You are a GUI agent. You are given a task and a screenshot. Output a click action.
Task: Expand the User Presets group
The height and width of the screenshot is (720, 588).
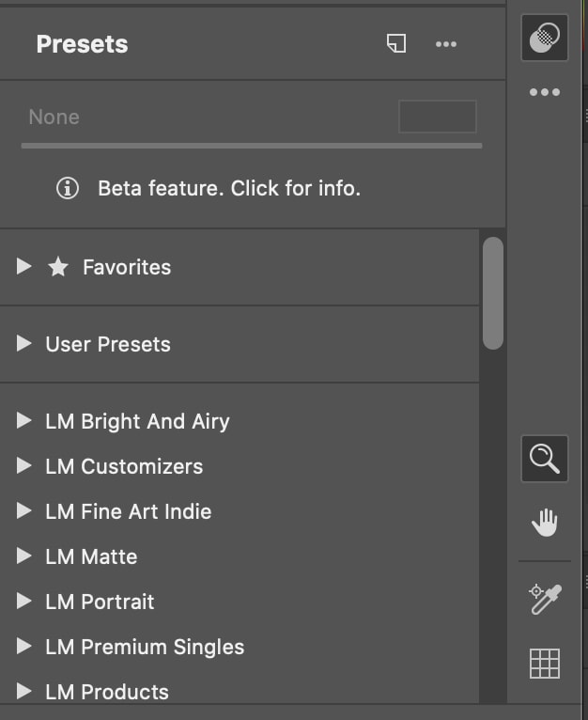pos(24,344)
